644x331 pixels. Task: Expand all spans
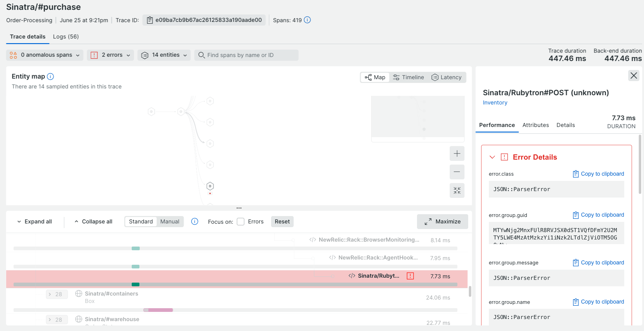tap(34, 222)
